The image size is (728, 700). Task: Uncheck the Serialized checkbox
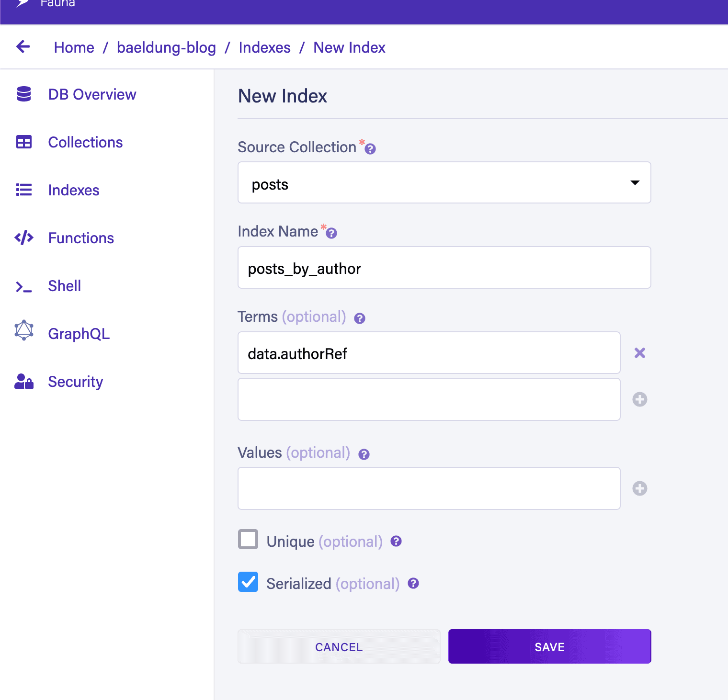[248, 582]
